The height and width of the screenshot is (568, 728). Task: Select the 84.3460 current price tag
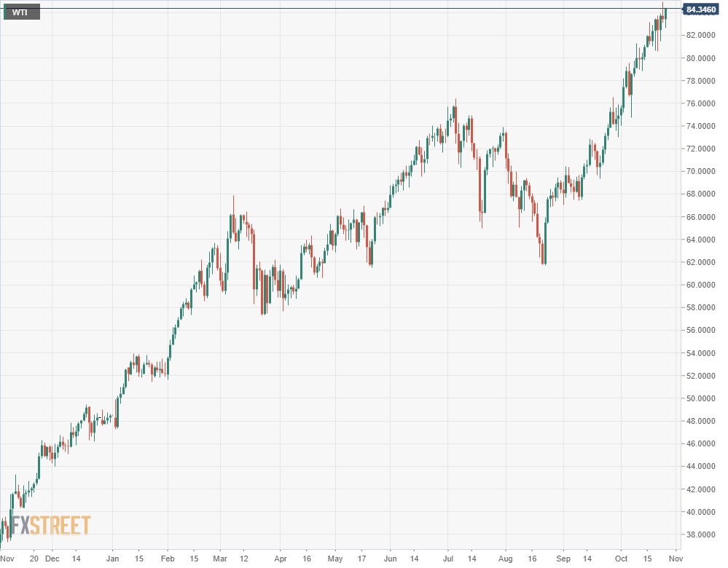tap(700, 9)
